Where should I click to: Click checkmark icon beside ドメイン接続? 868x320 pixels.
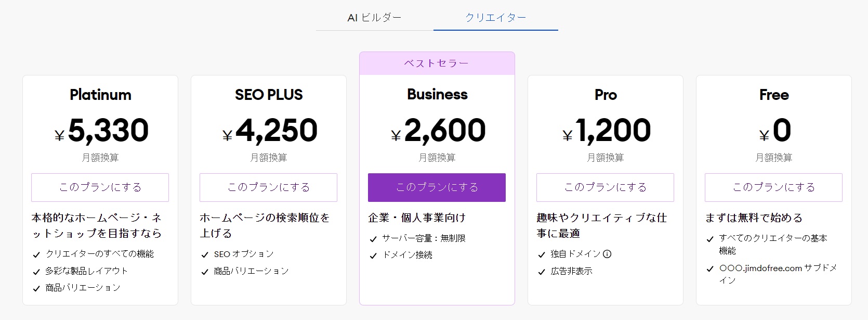(373, 256)
